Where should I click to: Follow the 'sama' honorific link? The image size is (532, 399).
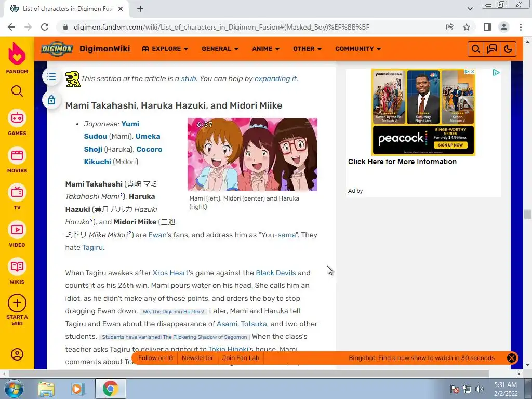[287, 235]
